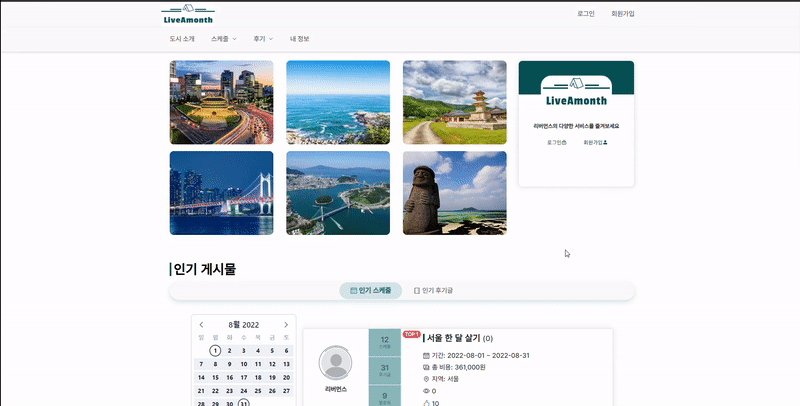Select August 20 in the calendar
This screenshot has width=800, height=406.
[x=287, y=377]
